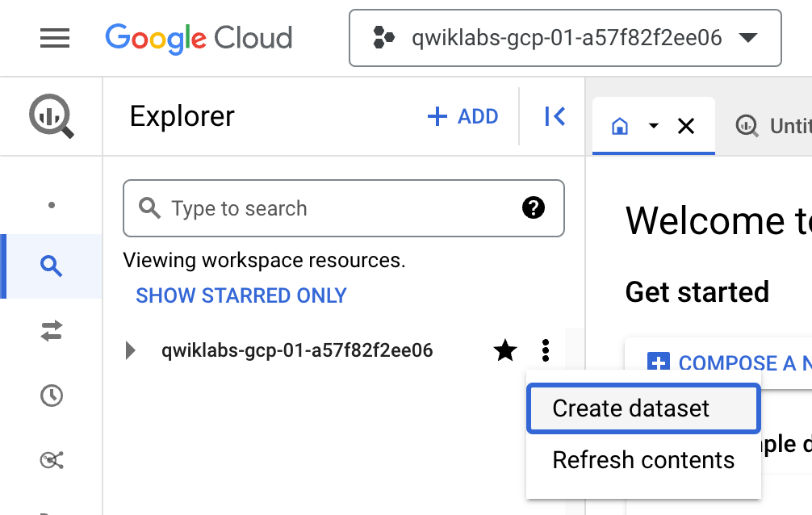Choose Refresh contents from the menu
The image size is (812, 515).
click(x=643, y=460)
